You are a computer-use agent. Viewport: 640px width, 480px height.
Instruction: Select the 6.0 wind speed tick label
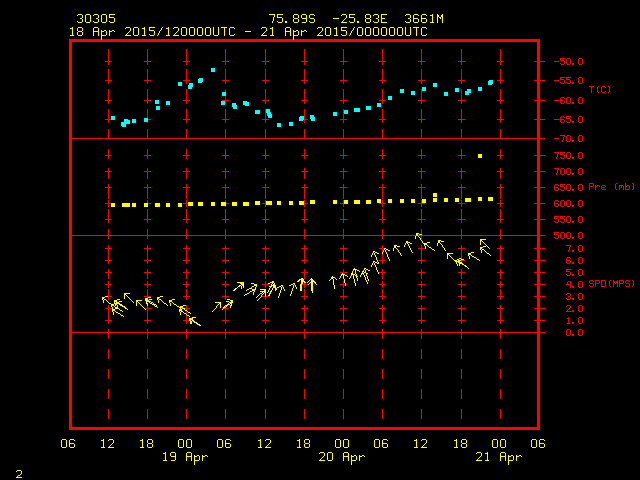coord(574,260)
